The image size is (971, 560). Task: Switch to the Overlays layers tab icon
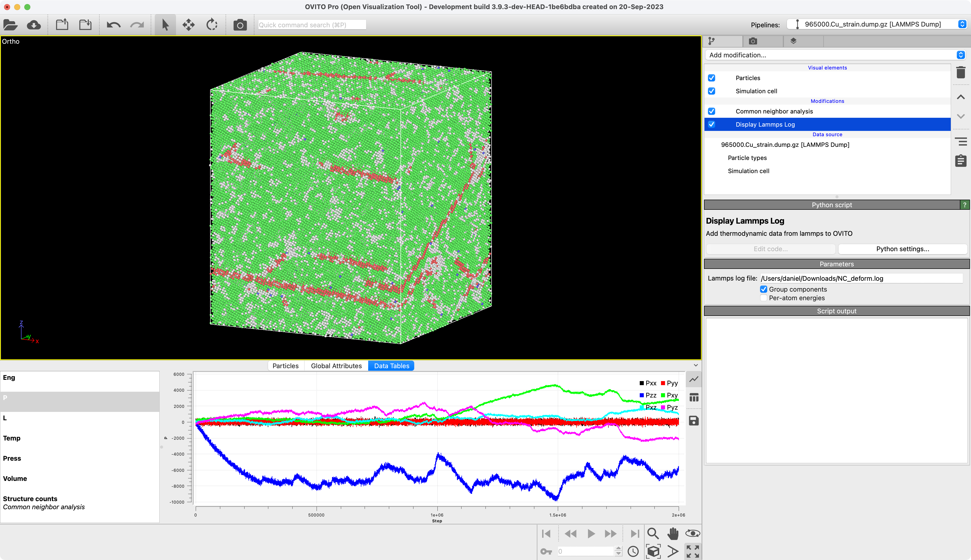pyautogui.click(x=793, y=41)
